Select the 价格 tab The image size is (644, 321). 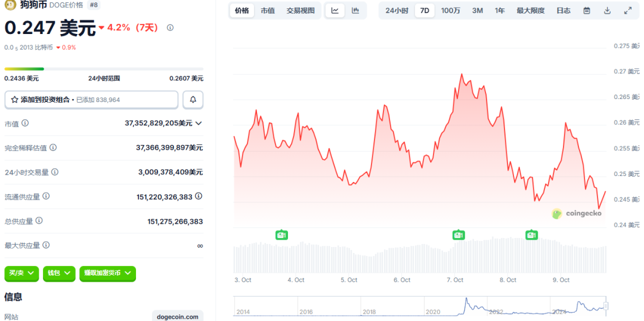(242, 11)
